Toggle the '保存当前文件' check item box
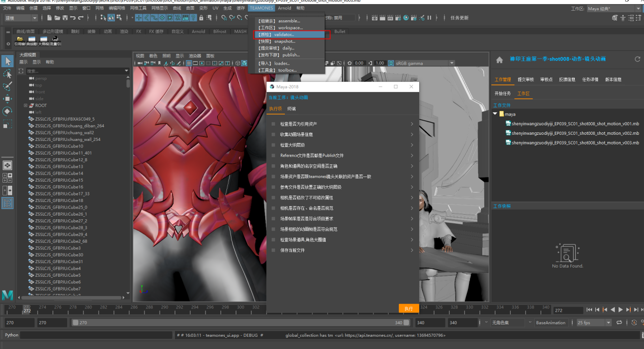Image resolution: width=644 pixels, height=349 pixels. (273, 250)
